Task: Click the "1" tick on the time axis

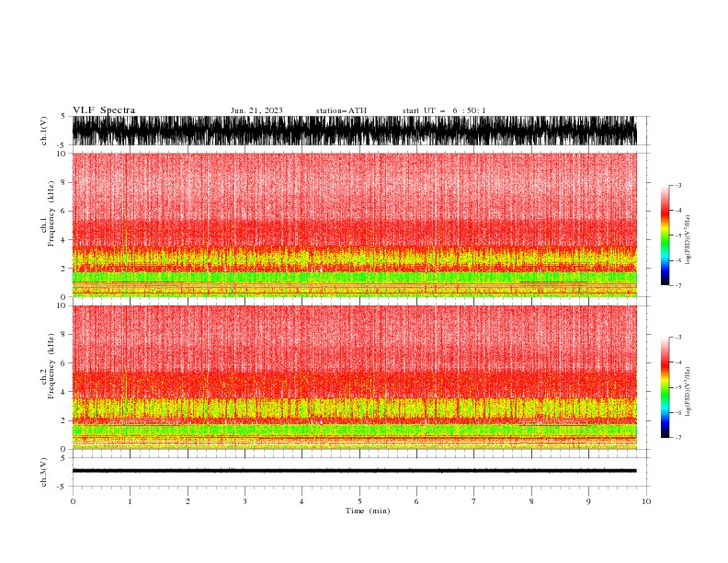Action: [x=130, y=501]
